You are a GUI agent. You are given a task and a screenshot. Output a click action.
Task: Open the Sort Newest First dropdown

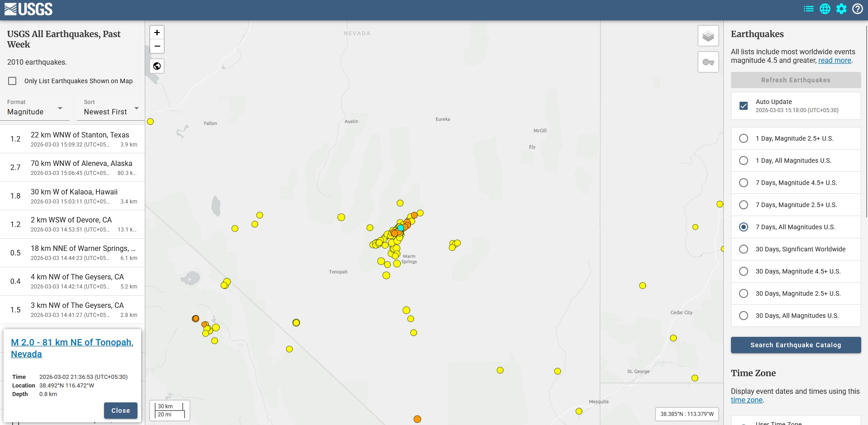(111, 108)
